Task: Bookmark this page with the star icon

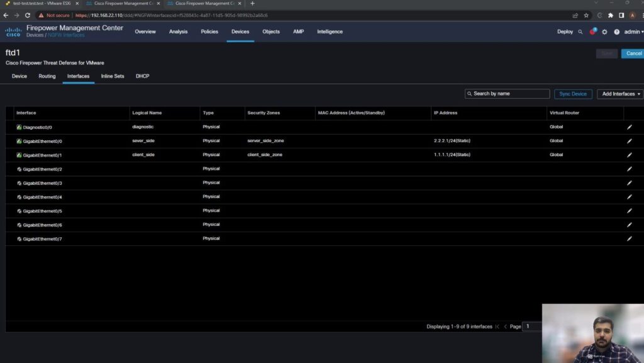Action: [x=586, y=15]
